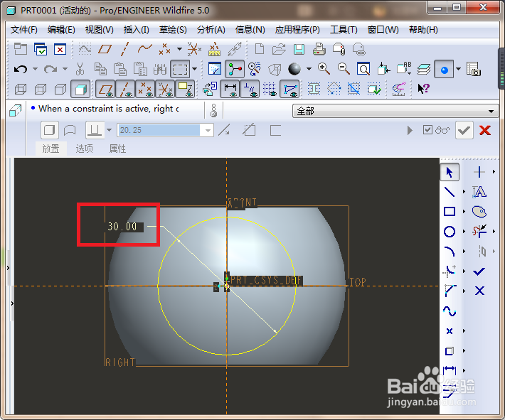
Task: Toggle datum points display
Action: 145,89
